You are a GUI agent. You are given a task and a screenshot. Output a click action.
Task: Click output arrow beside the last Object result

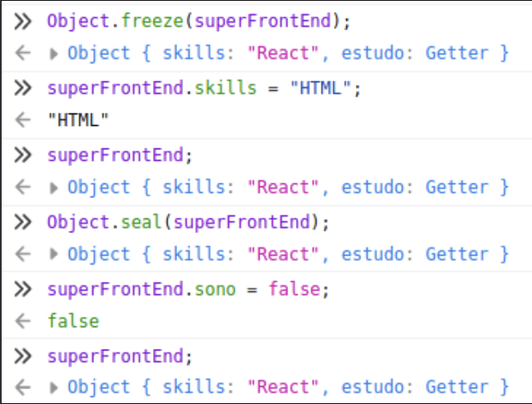(x=23, y=387)
